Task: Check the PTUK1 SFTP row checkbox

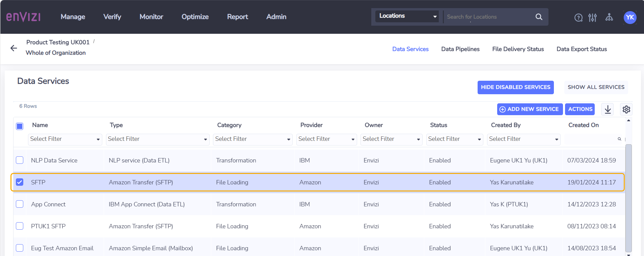Action: 20,226
